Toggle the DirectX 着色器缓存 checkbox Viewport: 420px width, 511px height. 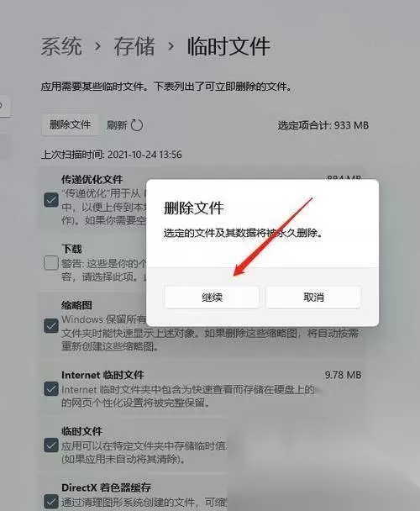click(x=51, y=502)
